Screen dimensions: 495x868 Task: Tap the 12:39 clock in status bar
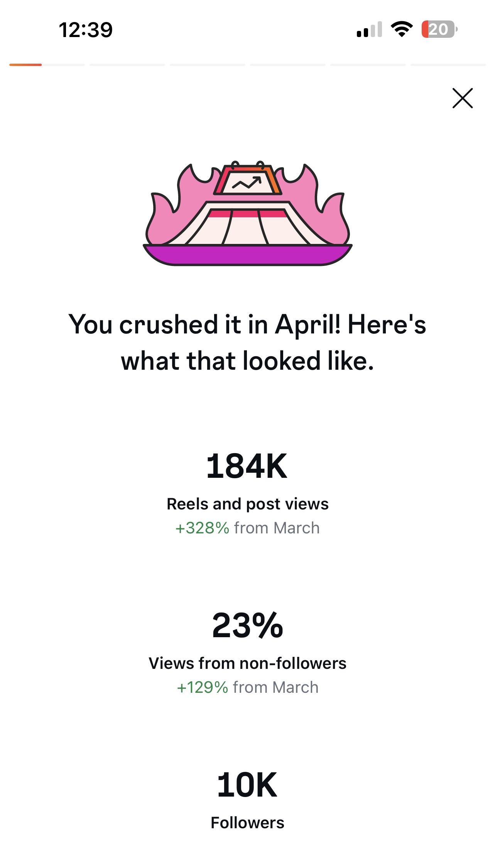pyautogui.click(x=85, y=30)
